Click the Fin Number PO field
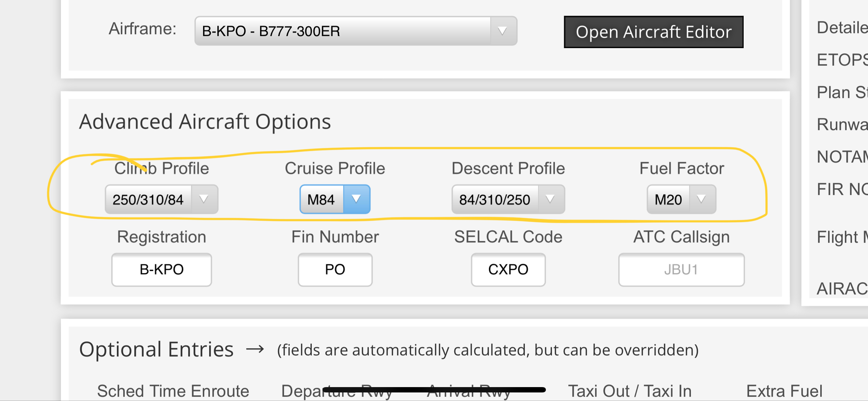The width and height of the screenshot is (868, 401). point(335,269)
